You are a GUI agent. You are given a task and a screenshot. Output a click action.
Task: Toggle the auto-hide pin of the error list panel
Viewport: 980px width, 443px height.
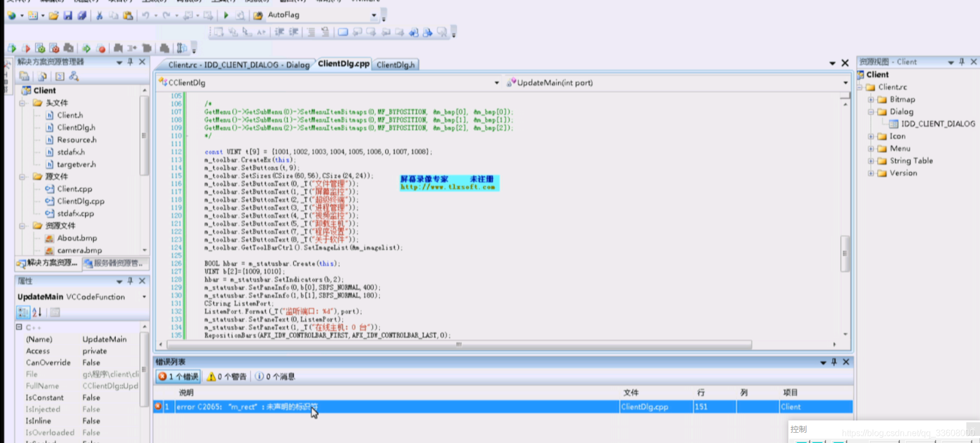(x=834, y=362)
